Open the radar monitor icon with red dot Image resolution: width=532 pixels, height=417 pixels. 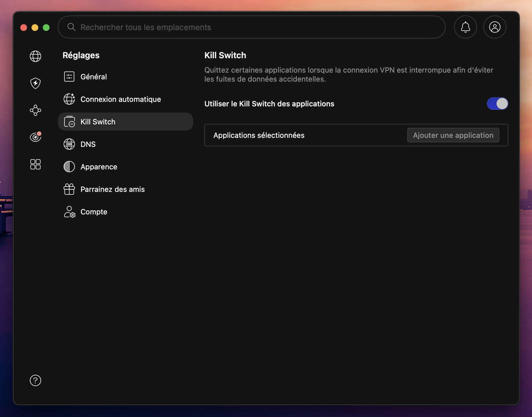35,137
